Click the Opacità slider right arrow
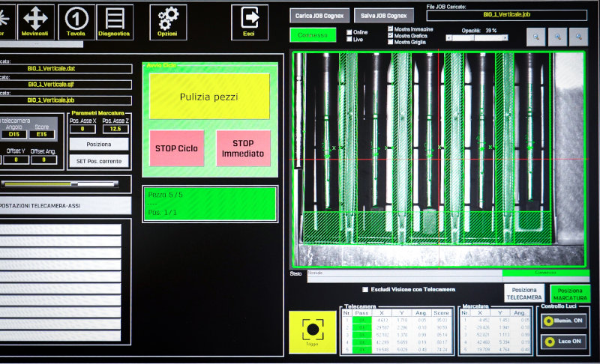Image resolution: width=600 pixels, height=364 pixels. [505, 37]
